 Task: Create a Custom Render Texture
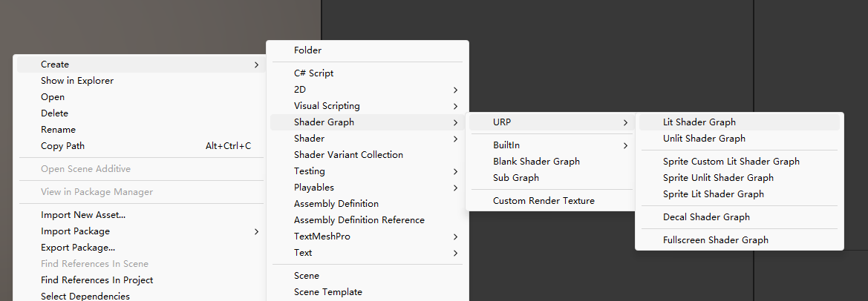point(544,201)
